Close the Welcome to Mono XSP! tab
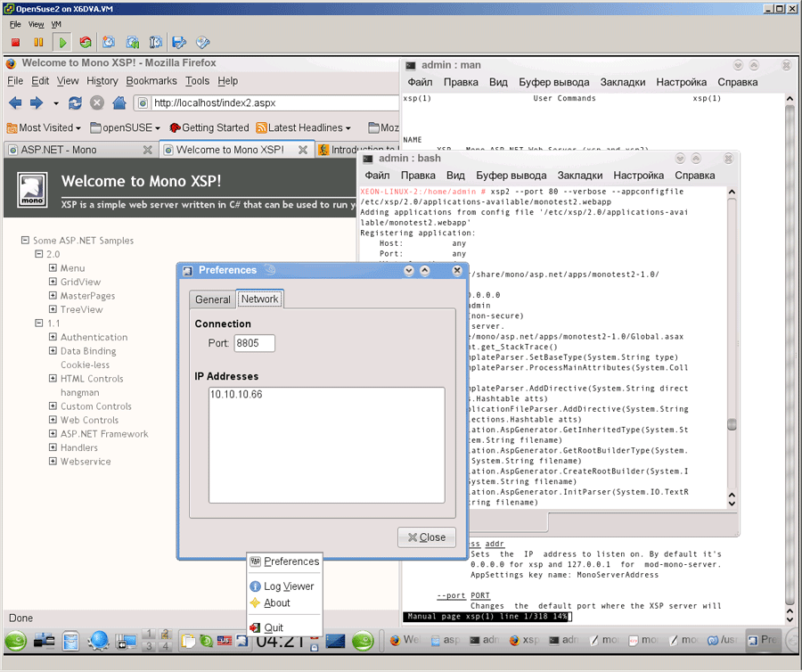The height and width of the screenshot is (672, 802). (303, 150)
